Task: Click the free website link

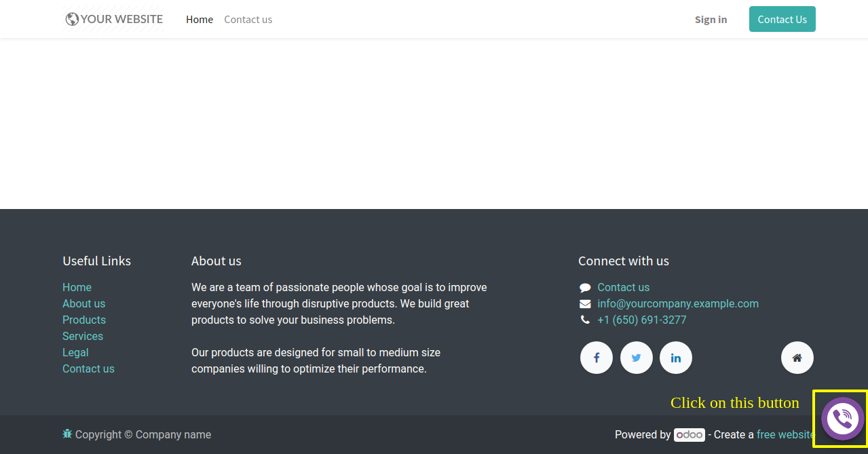Action: [x=785, y=435]
